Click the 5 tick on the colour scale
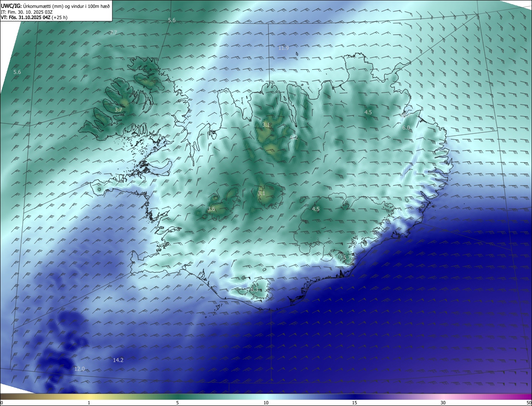This screenshot has width=532, height=406. click(177, 403)
